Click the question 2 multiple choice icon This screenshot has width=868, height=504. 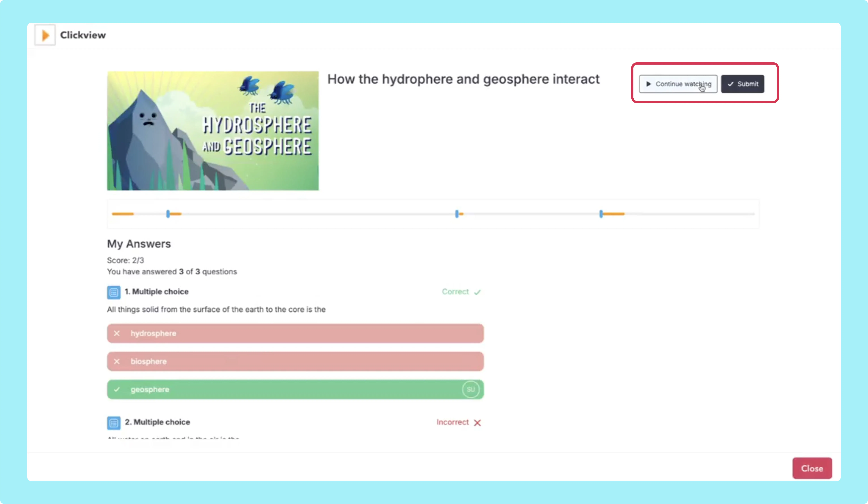(114, 423)
